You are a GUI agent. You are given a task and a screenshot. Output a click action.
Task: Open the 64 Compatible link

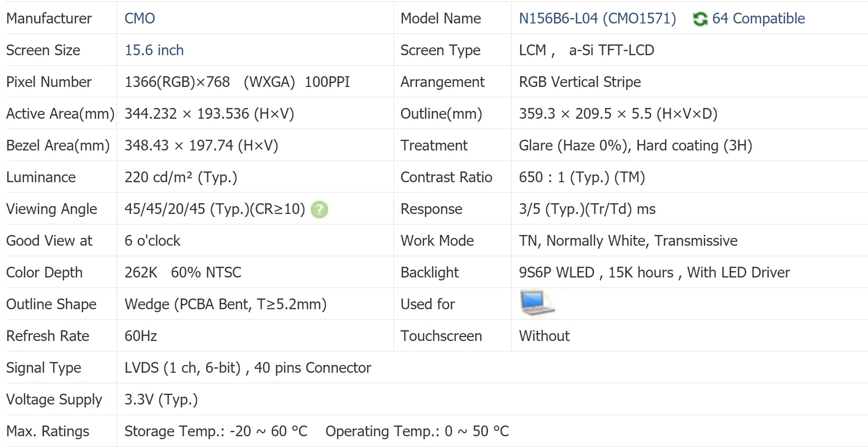tap(758, 19)
